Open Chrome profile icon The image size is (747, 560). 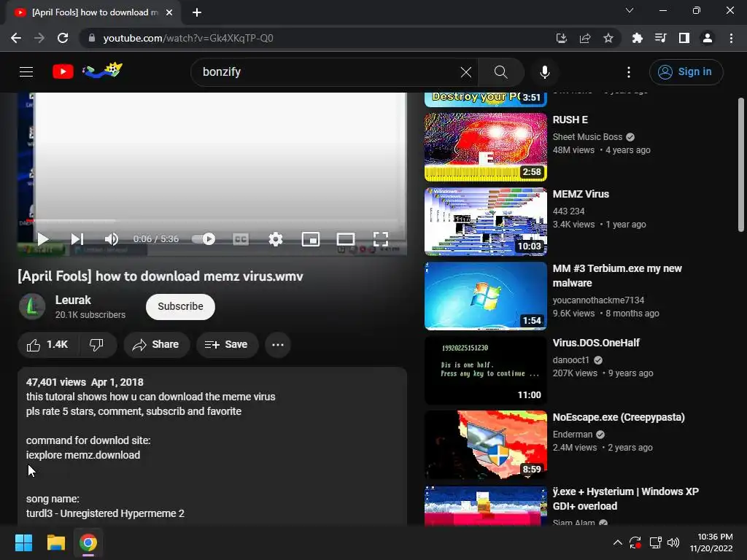708,38
